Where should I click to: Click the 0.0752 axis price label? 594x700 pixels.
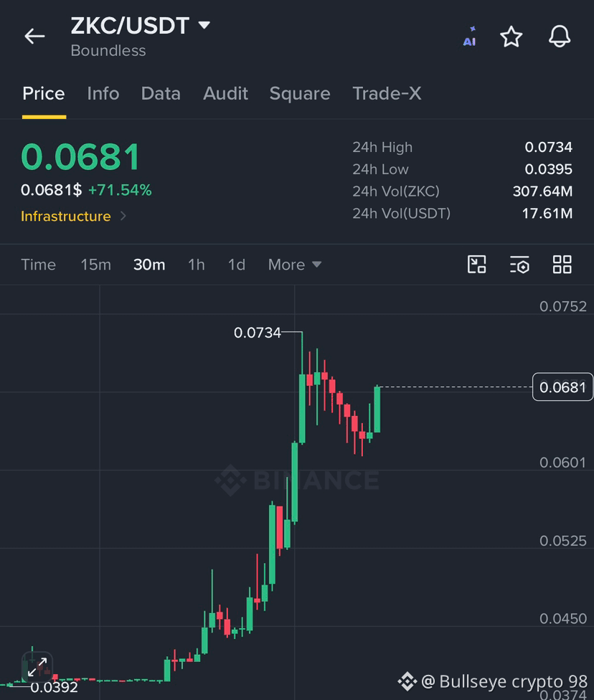(x=562, y=306)
